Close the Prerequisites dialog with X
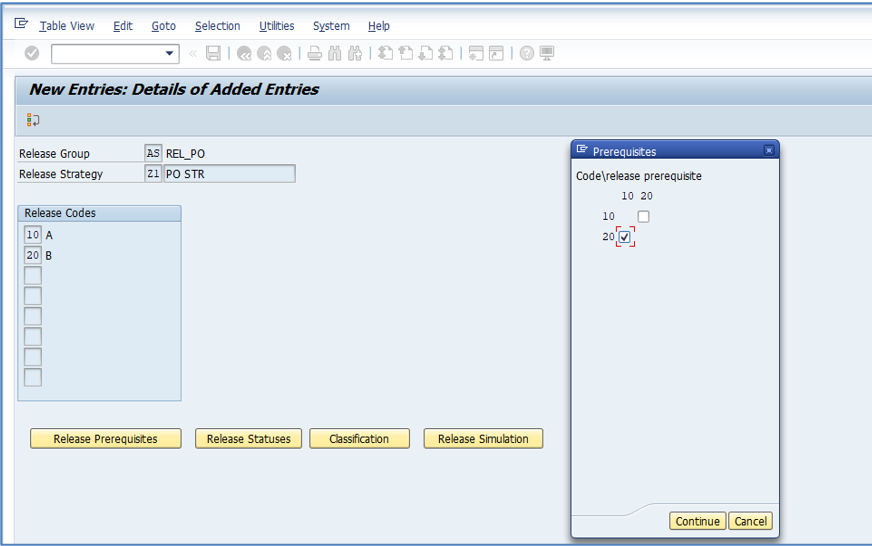 [769, 150]
